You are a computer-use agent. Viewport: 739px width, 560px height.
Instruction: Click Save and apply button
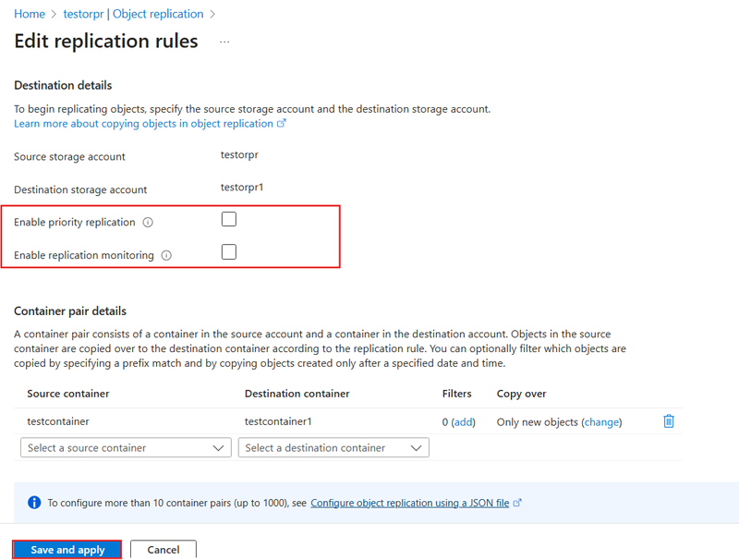[x=67, y=550]
